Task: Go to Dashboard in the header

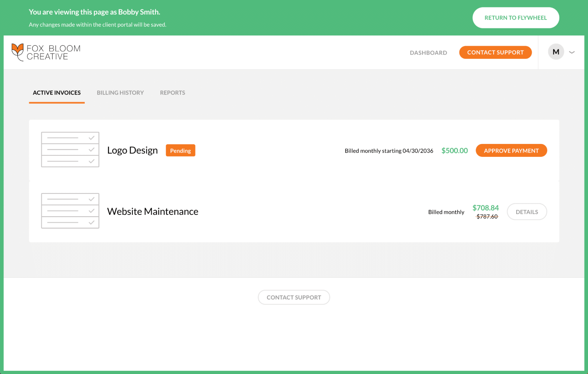Action: tap(428, 53)
